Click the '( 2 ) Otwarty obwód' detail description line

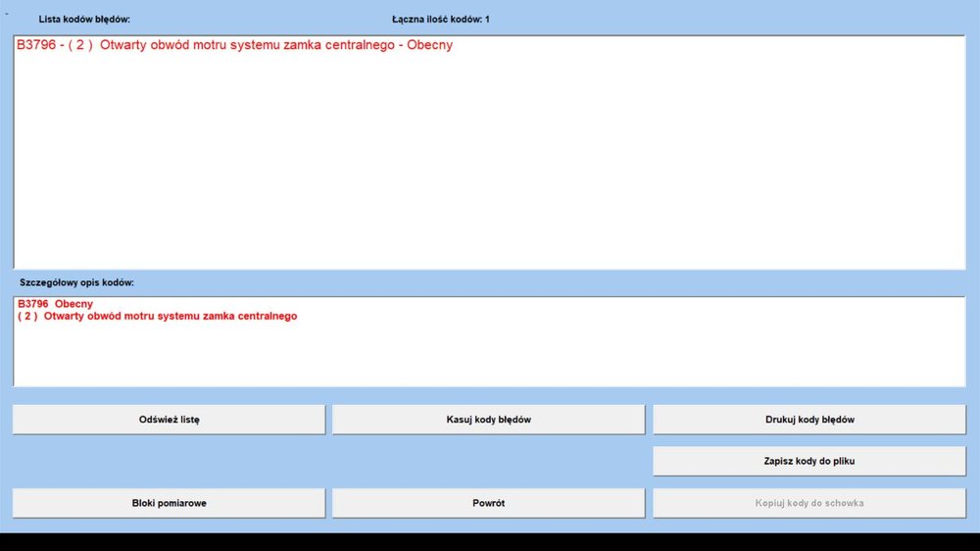[157, 317]
